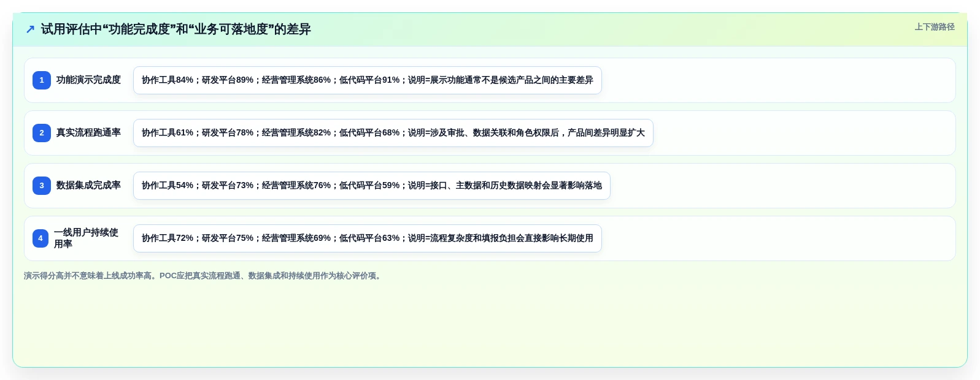
Task: Click the arrow icon beside the card title
Action: click(x=30, y=29)
